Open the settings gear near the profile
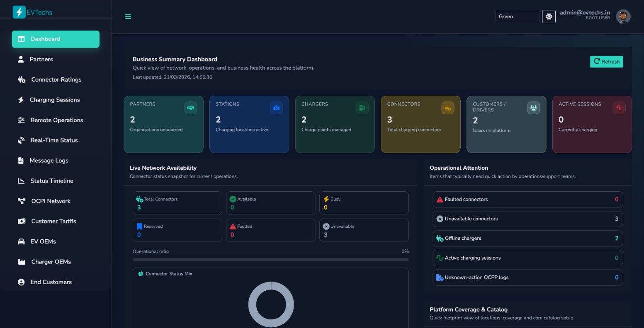The height and width of the screenshot is (328, 644). [549, 16]
